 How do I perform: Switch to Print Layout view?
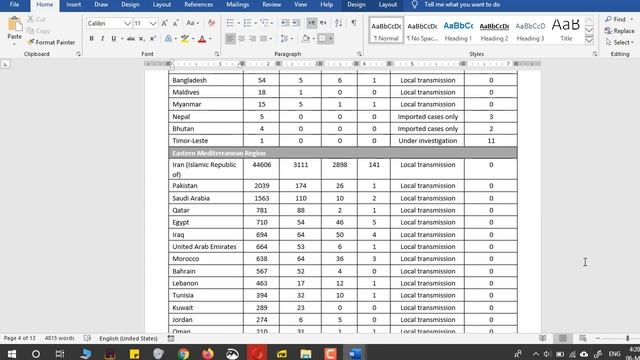(563, 338)
